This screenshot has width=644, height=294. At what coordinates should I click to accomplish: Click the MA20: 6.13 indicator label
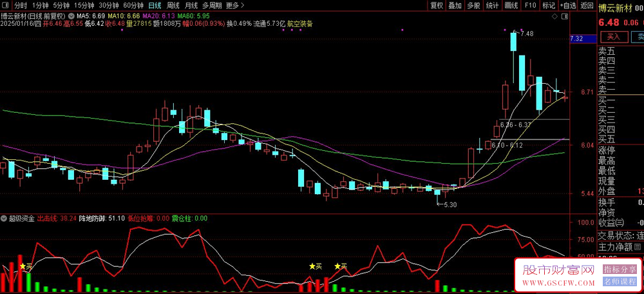(158, 16)
